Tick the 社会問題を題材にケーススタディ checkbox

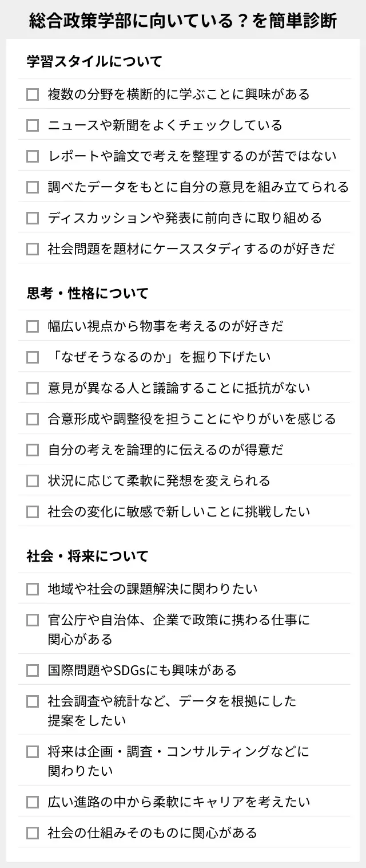tap(33, 248)
